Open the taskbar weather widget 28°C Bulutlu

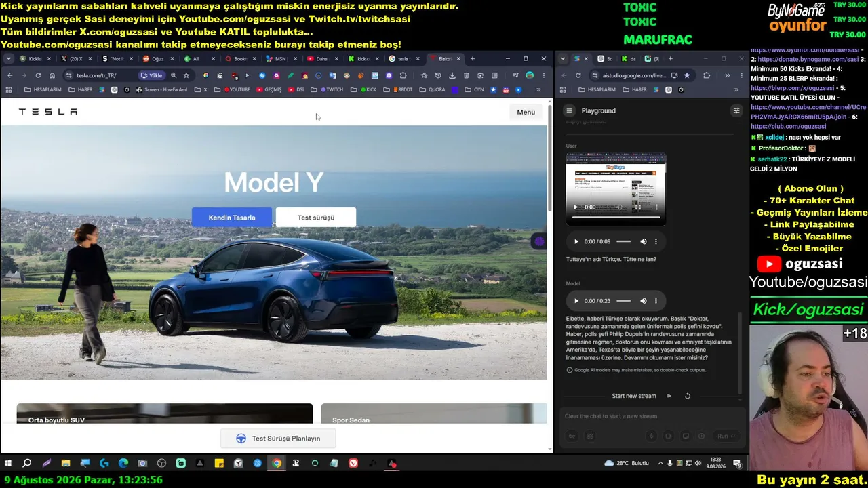coord(627,464)
